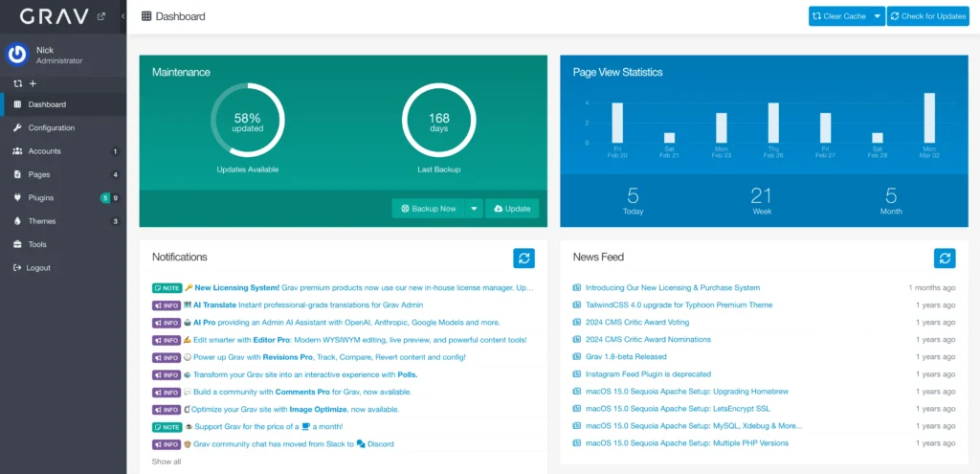Image resolution: width=980 pixels, height=474 pixels.
Task: Open TailwindCSS 4.0 upgrade news item
Action: [x=679, y=305]
